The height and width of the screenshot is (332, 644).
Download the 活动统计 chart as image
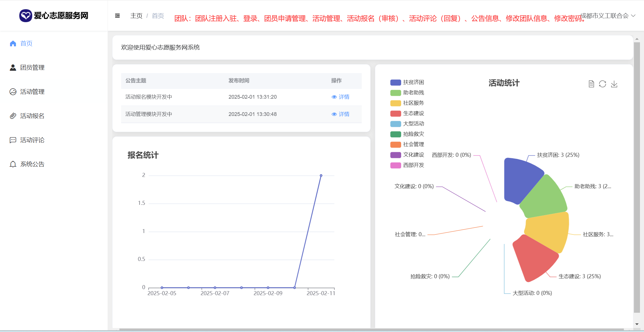(x=614, y=84)
